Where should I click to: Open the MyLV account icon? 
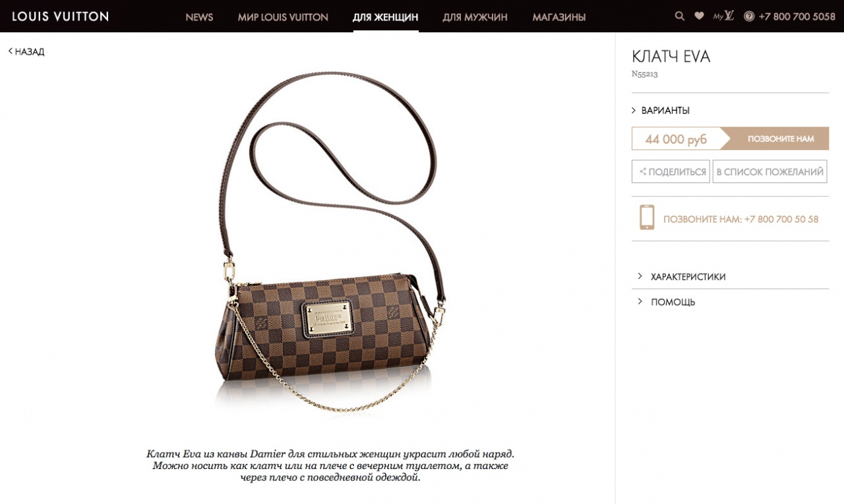[x=723, y=16]
